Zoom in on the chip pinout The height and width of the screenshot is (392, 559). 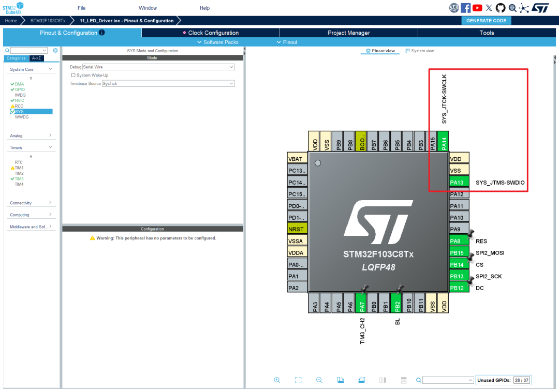(277, 380)
